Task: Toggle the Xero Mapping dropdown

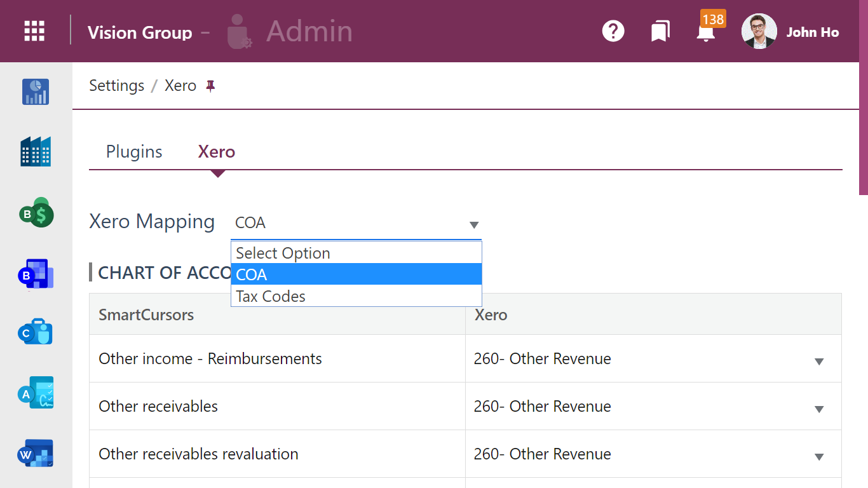Action: pos(356,224)
